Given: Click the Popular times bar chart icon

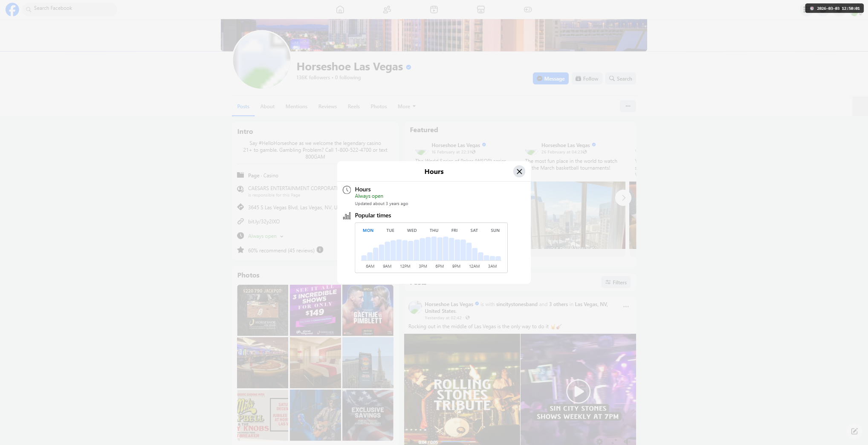Looking at the screenshot, I should (347, 216).
